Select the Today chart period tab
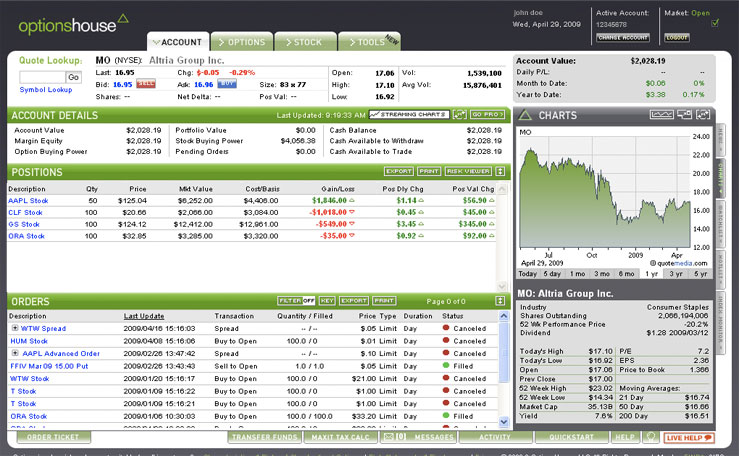Viewport: 739px width, 456px height. [x=527, y=274]
